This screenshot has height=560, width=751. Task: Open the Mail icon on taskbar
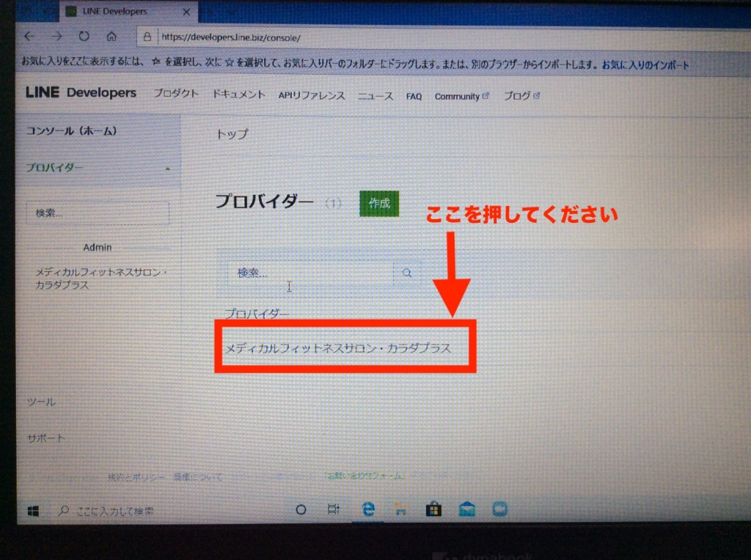[x=467, y=509]
